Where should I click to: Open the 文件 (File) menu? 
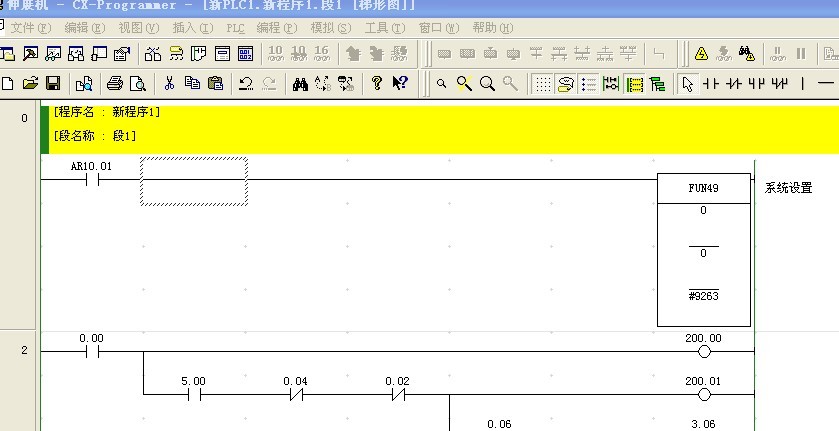29,27
